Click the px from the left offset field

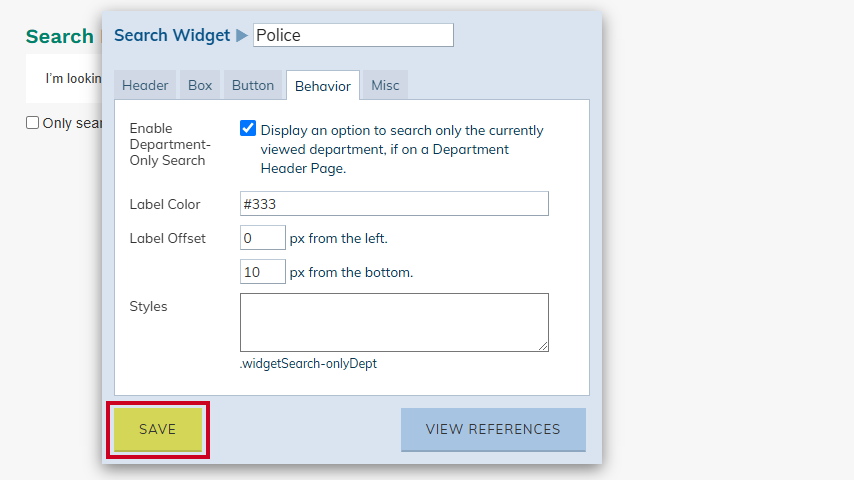point(263,238)
